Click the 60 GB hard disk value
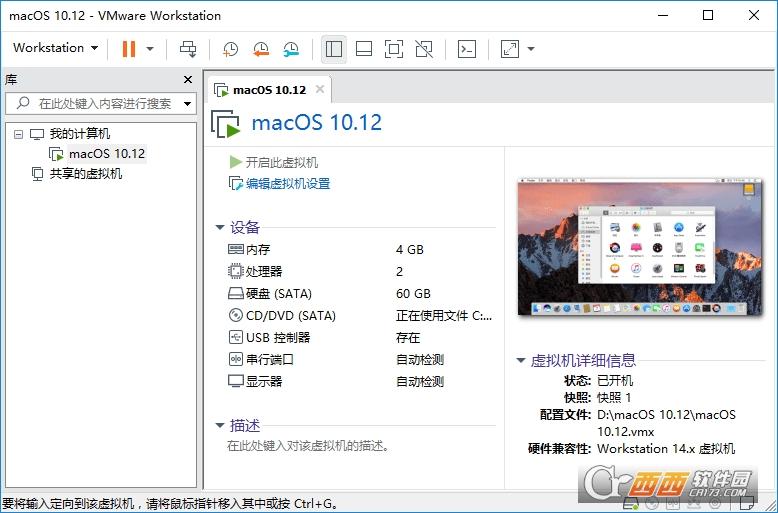The image size is (778, 513). tap(413, 294)
